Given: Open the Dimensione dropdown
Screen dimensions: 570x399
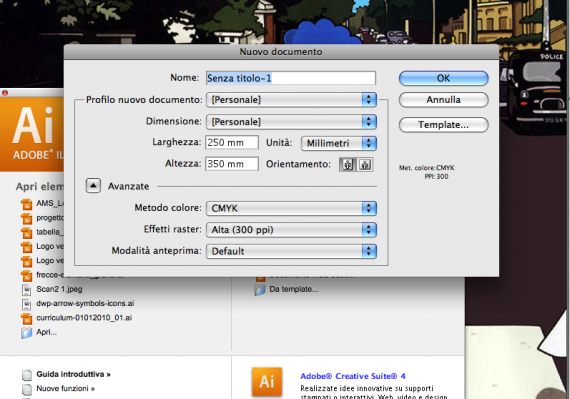Looking at the screenshot, I should tap(291, 122).
